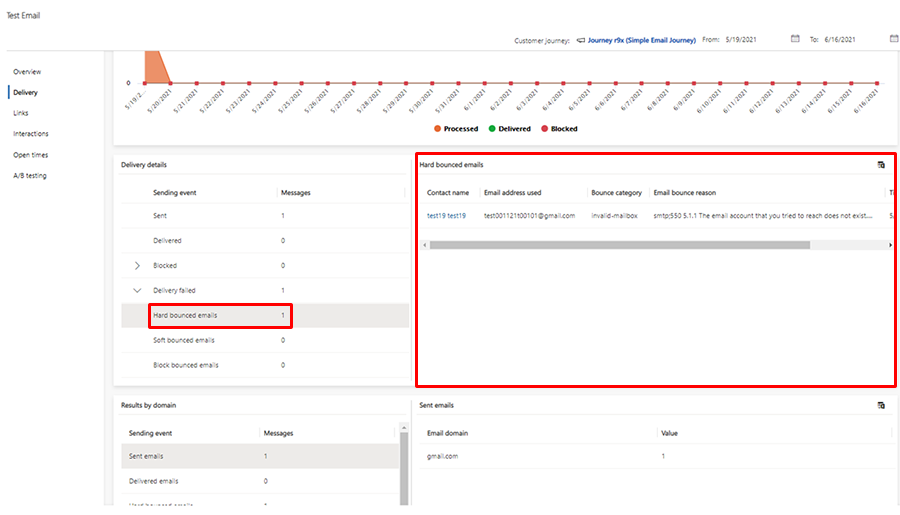Viewport: 900px width, 515px height.
Task: Collapse the Delivery failed row chevron
Action: click(137, 291)
